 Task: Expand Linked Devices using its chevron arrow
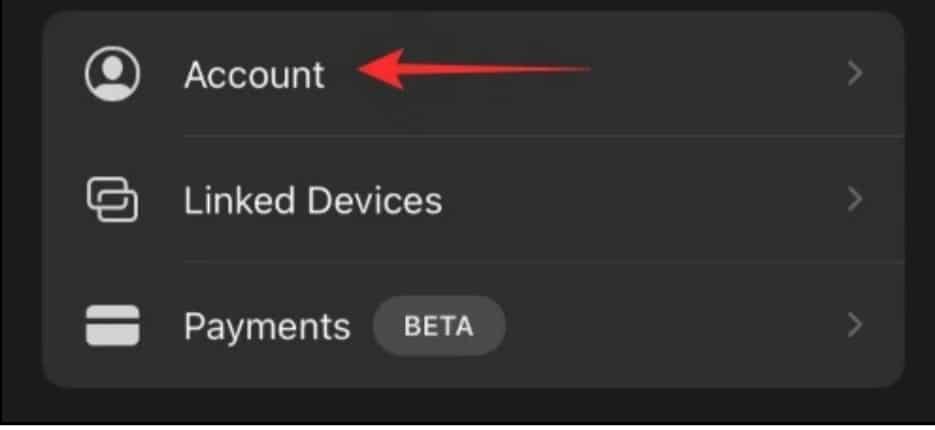click(856, 199)
